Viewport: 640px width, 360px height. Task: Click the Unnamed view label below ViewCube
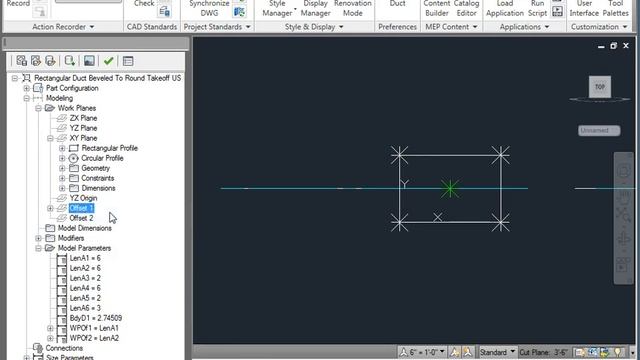click(599, 131)
